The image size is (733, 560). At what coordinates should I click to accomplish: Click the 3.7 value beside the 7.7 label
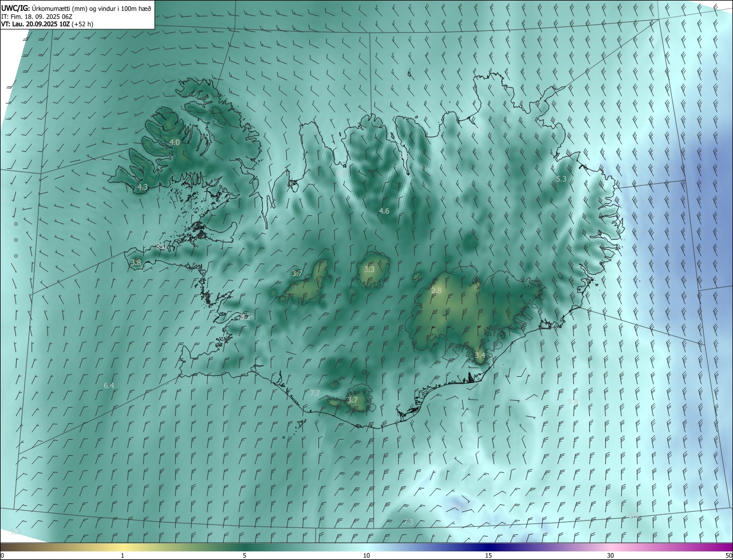[353, 400]
